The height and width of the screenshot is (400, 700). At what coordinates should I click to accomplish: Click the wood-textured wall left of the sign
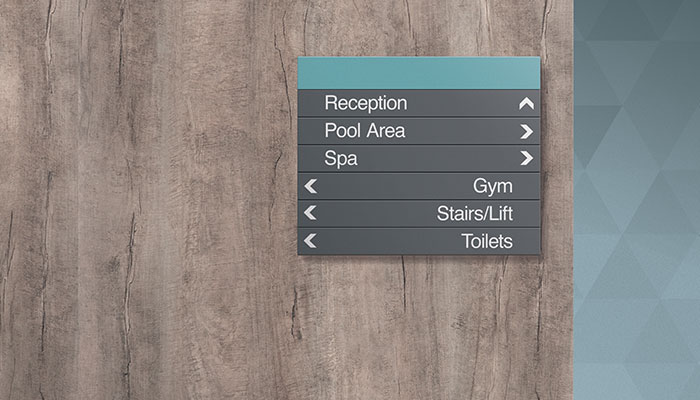coord(149,200)
